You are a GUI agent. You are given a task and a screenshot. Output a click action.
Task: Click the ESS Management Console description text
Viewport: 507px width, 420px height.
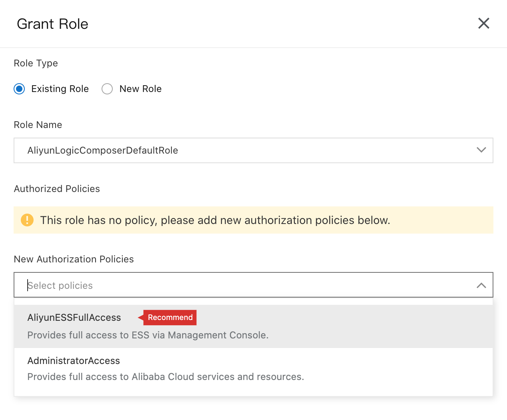[148, 335]
